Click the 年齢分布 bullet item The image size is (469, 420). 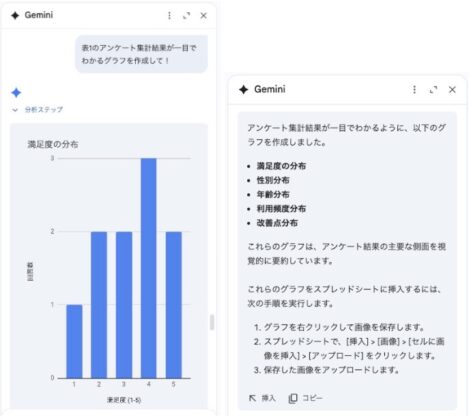pos(273,195)
